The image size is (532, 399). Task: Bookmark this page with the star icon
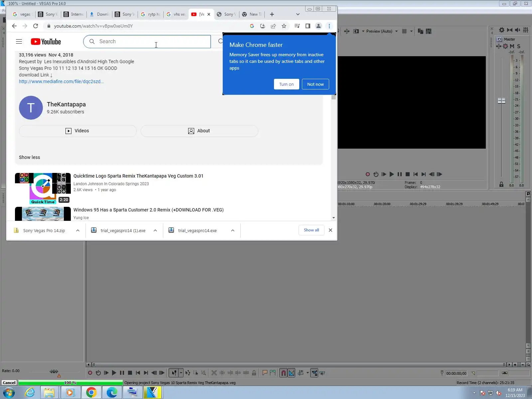coord(284,26)
